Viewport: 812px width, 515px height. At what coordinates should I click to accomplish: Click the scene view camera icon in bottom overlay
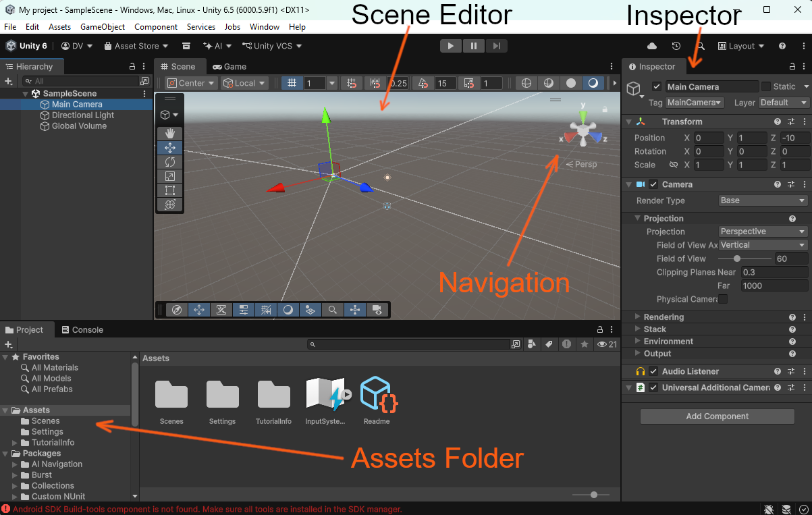(377, 310)
